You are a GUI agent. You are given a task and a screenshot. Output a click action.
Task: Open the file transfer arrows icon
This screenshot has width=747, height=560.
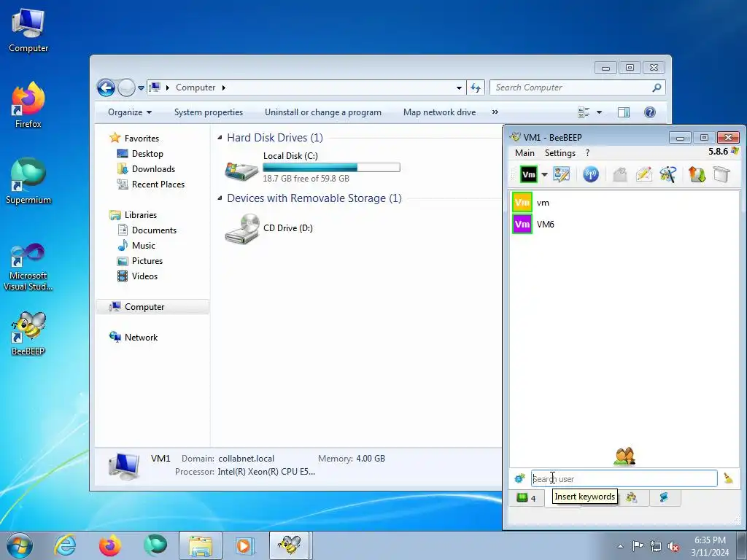pyautogui.click(x=697, y=174)
